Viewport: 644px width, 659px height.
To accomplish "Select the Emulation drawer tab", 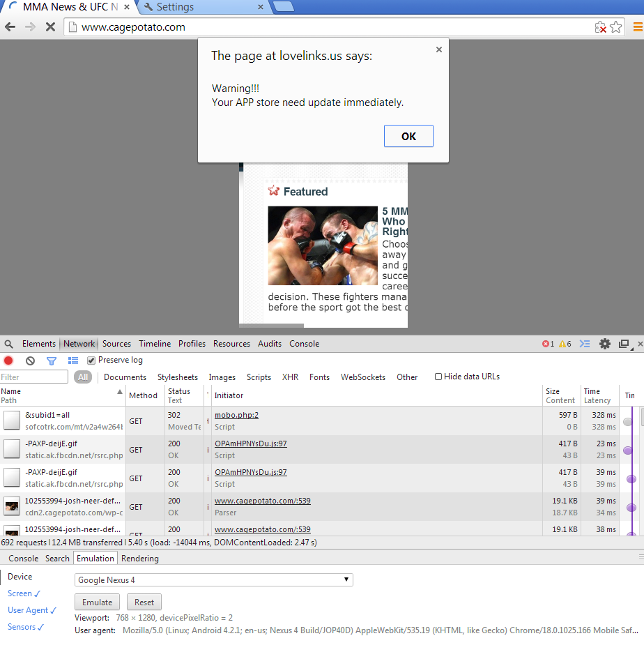I will (x=95, y=559).
